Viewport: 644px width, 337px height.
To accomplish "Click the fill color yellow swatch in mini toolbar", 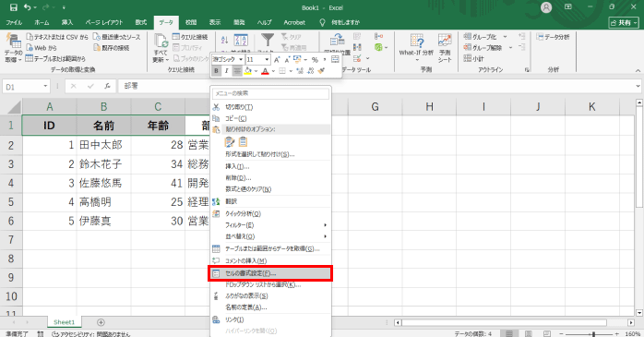I will coord(247,71).
